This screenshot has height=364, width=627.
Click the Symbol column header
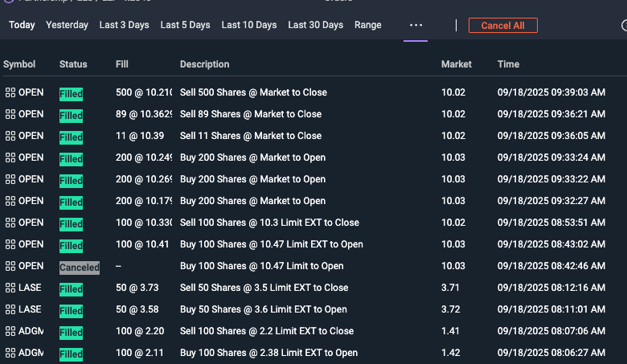click(20, 64)
